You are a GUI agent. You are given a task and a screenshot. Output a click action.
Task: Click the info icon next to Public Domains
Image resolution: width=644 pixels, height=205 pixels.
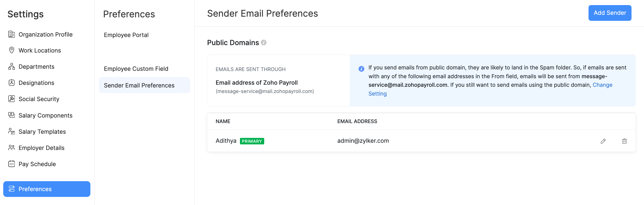click(x=264, y=43)
